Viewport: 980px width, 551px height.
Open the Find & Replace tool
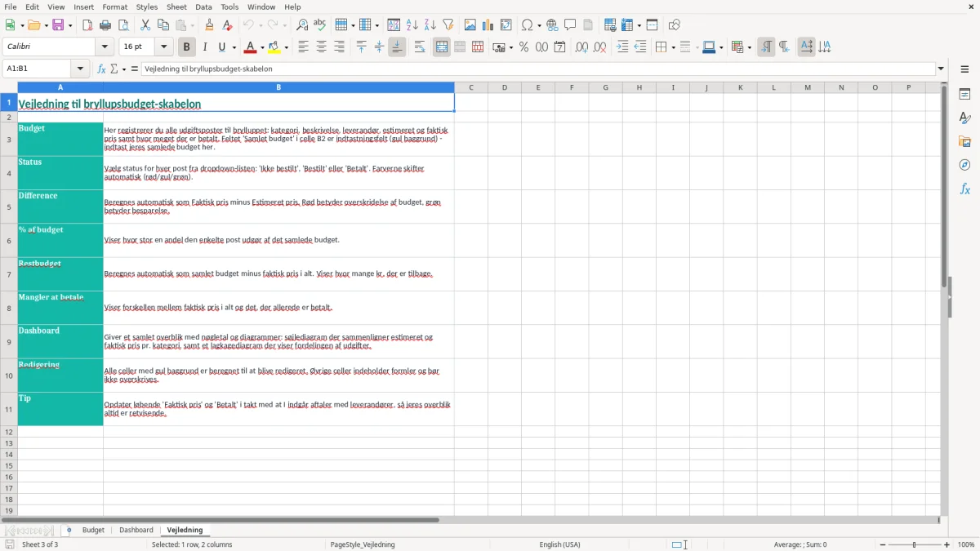click(302, 25)
